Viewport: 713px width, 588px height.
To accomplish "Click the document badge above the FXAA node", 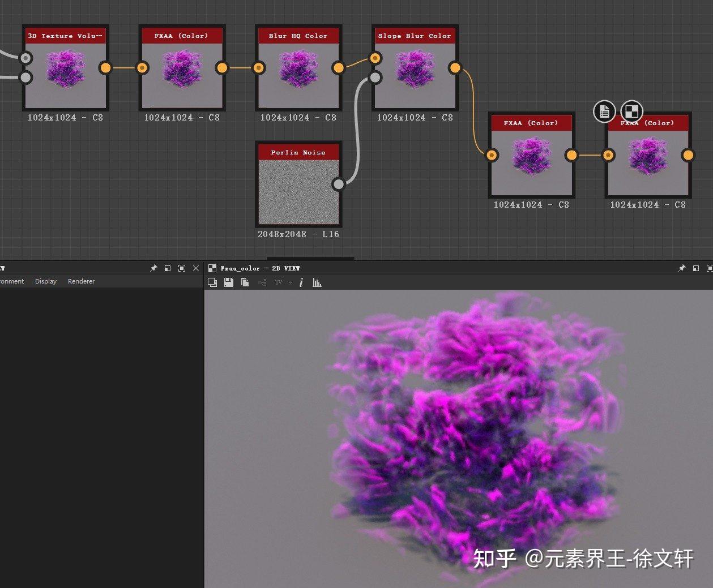I will coord(604,111).
